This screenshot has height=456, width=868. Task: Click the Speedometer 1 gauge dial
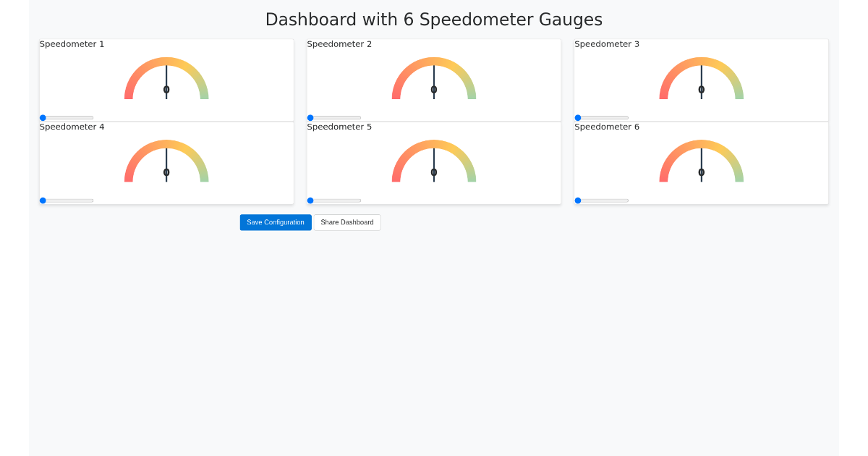166,79
